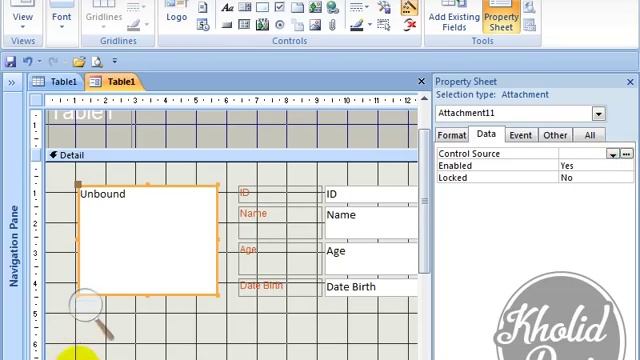Switch to the Table1 datasheet tab
This screenshot has width=640, height=360.
56,82
